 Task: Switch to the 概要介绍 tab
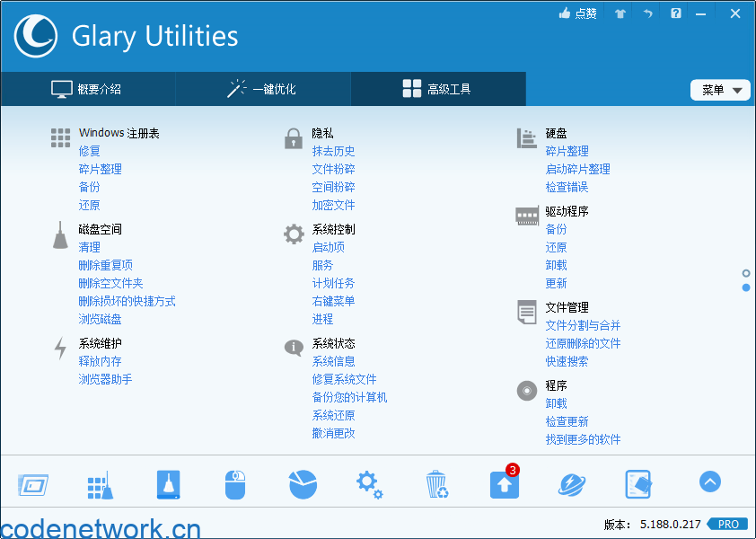(x=88, y=89)
